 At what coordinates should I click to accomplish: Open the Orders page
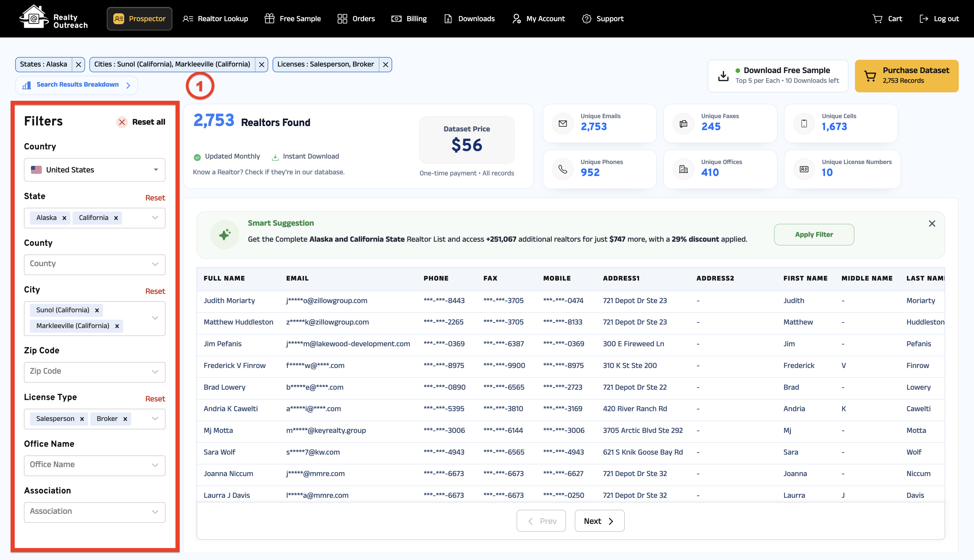coord(356,18)
